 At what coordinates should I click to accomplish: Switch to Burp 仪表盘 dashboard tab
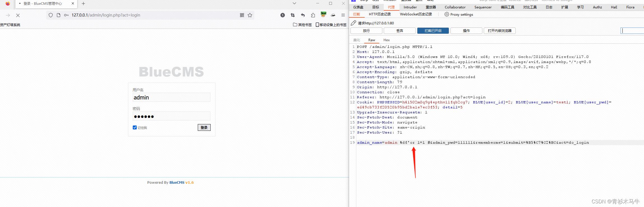(358, 7)
